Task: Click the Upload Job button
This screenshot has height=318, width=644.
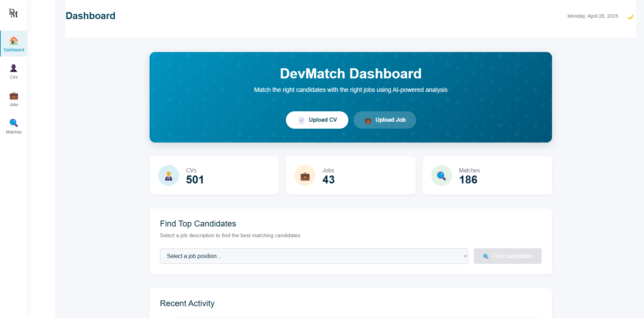Action: coord(384,120)
